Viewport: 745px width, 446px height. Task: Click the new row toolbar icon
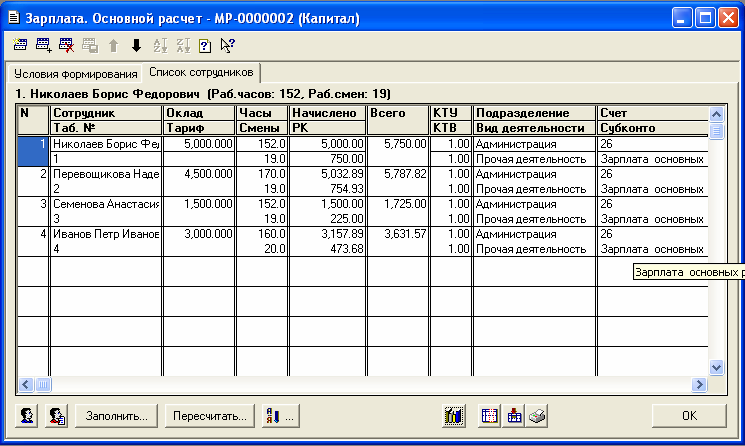21,45
